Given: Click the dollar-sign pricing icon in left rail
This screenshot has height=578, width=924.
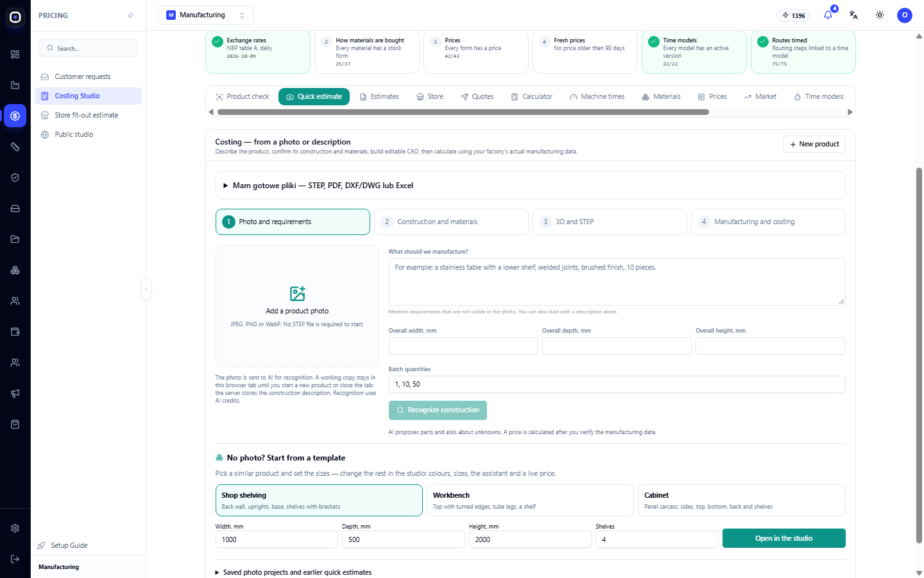Looking at the screenshot, I should click(x=15, y=116).
